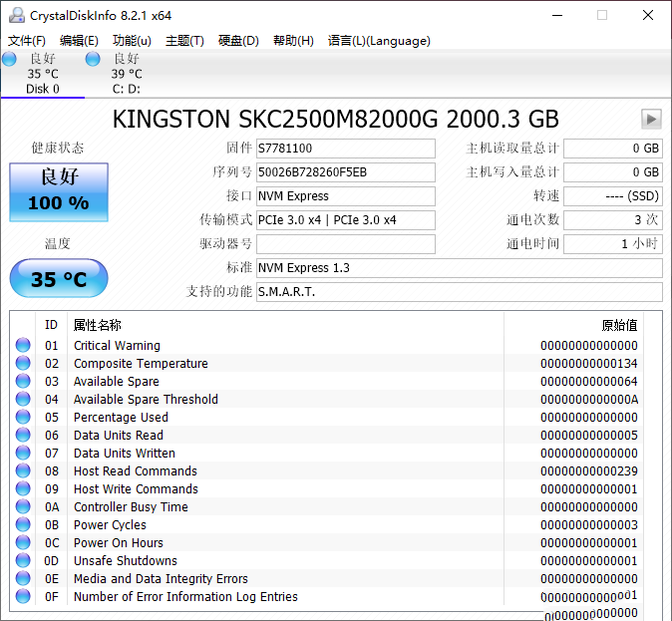Image resolution: width=672 pixels, height=621 pixels.
Task: Close the CrystalDiskInfo window
Action: [x=648, y=15]
